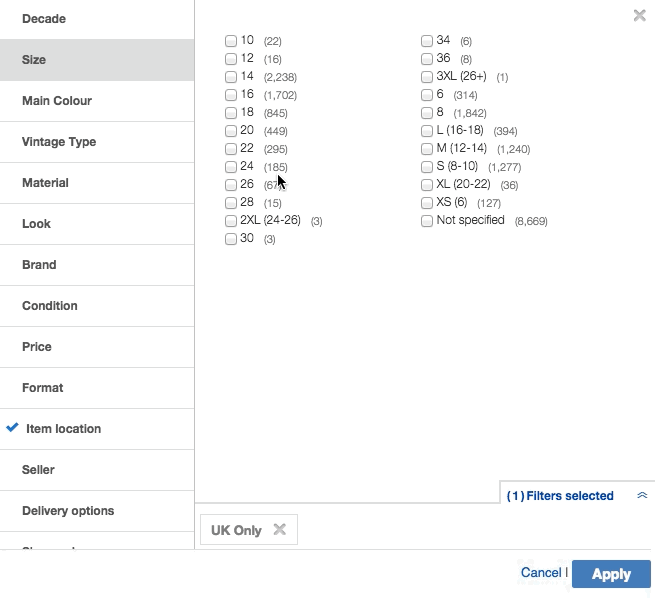
Task: Tick the L (16-18) checkbox
Action: coord(427,130)
